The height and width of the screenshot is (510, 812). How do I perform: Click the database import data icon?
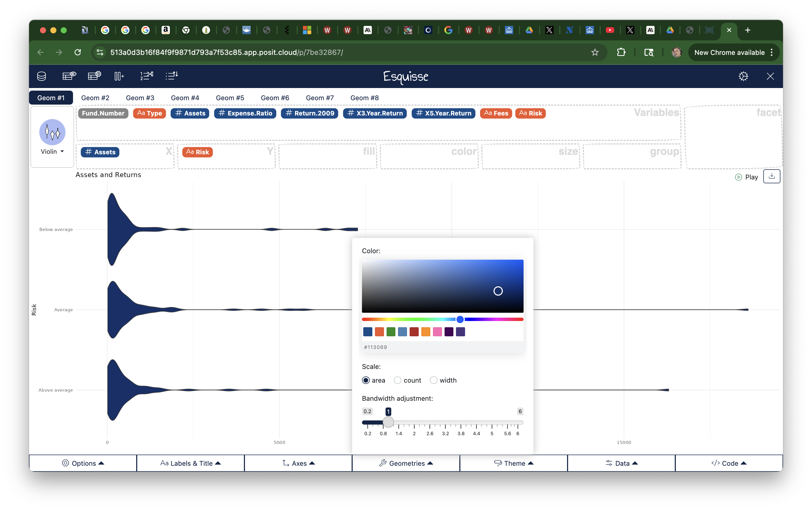coord(41,76)
